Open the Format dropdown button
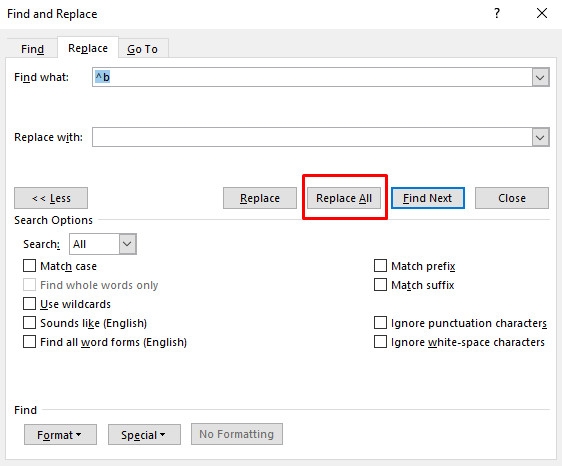This screenshot has width=562, height=466. point(60,434)
